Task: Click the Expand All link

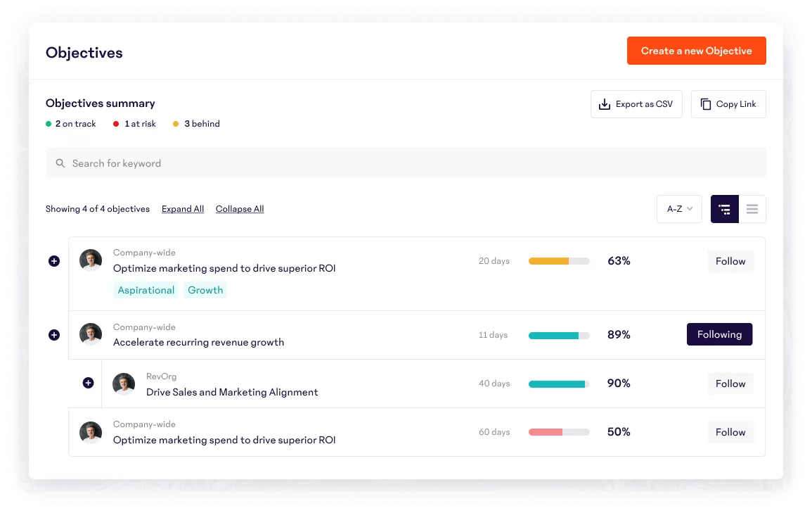Action: [183, 209]
